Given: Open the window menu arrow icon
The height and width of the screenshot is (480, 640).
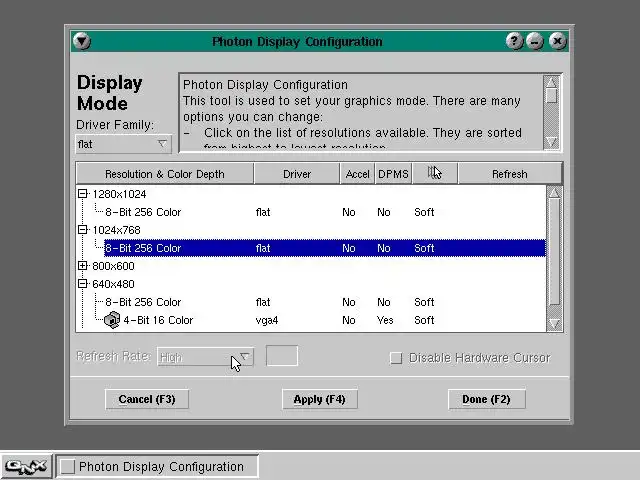Looking at the screenshot, I should (82, 41).
